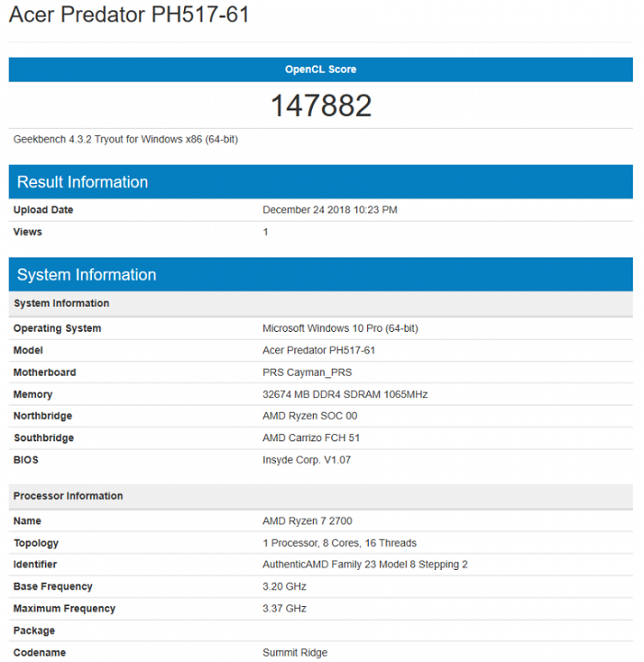Click the Maximum Frequency label
The height and width of the screenshot is (662, 644).
64,609
